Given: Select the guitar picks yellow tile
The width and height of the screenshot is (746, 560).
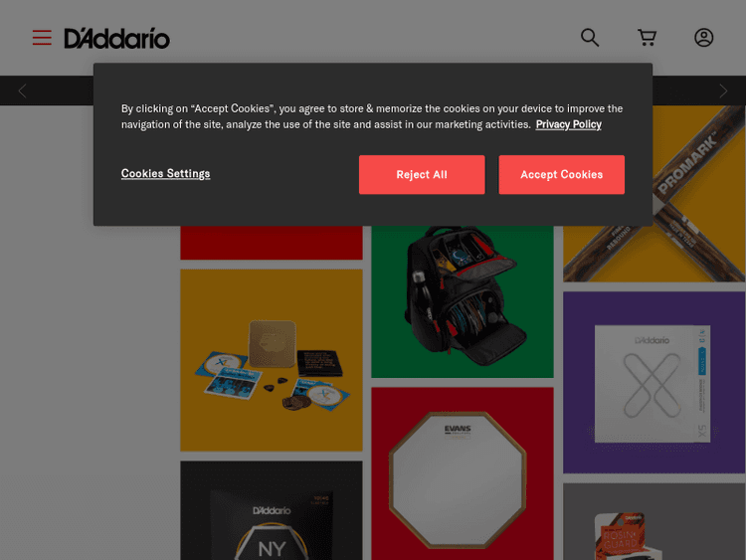Looking at the screenshot, I should click(x=272, y=360).
